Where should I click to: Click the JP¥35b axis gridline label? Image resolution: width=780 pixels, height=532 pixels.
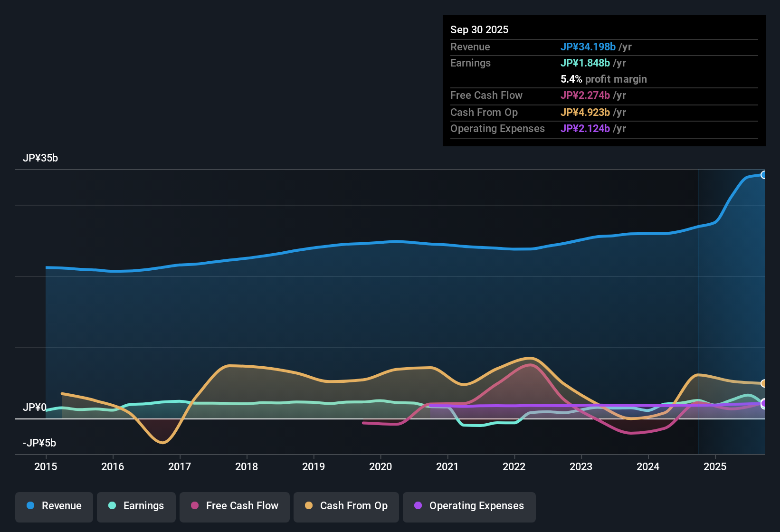coord(41,158)
